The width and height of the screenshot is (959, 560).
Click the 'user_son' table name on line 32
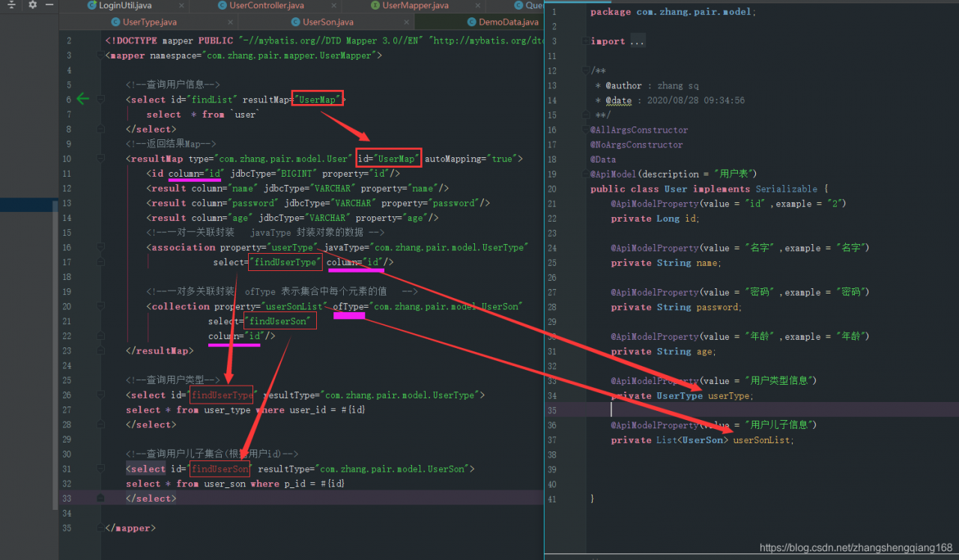coord(225,484)
